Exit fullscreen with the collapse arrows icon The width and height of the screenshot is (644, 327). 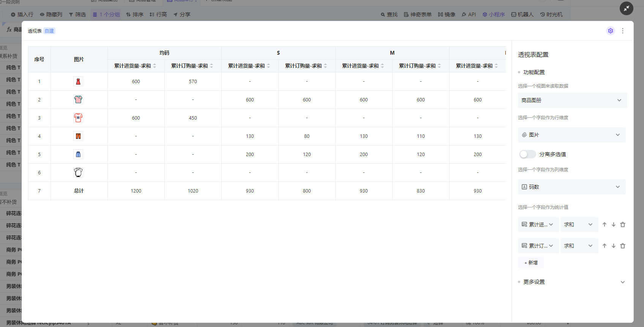[626, 8]
